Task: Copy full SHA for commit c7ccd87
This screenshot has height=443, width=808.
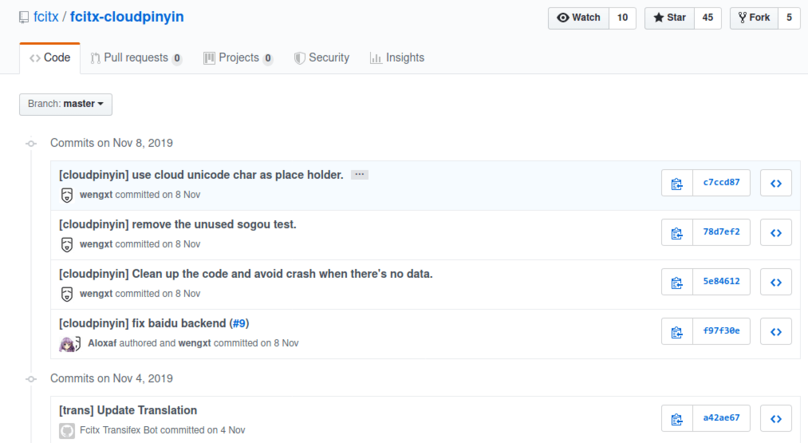Action: tap(677, 183)
